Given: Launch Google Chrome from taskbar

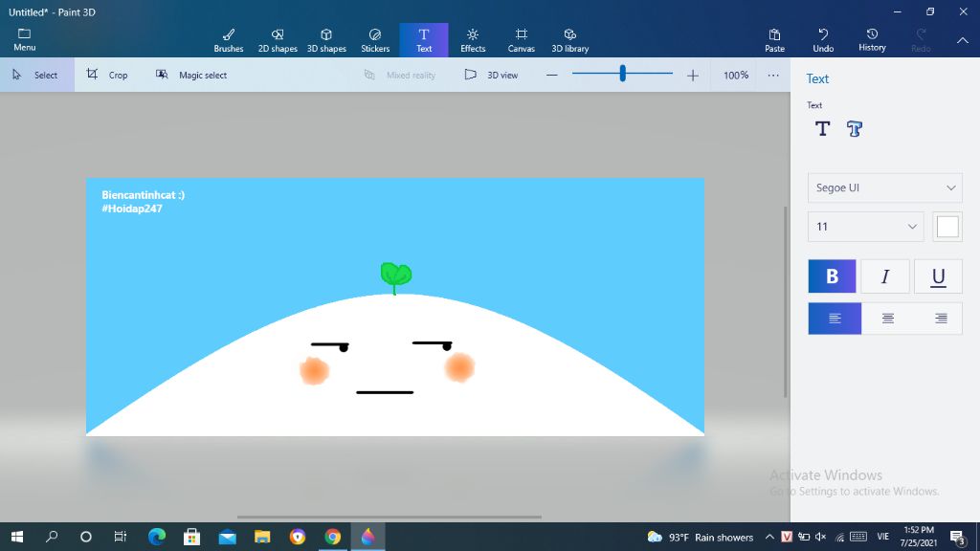Looking at the screenshot, I should 332,537.
